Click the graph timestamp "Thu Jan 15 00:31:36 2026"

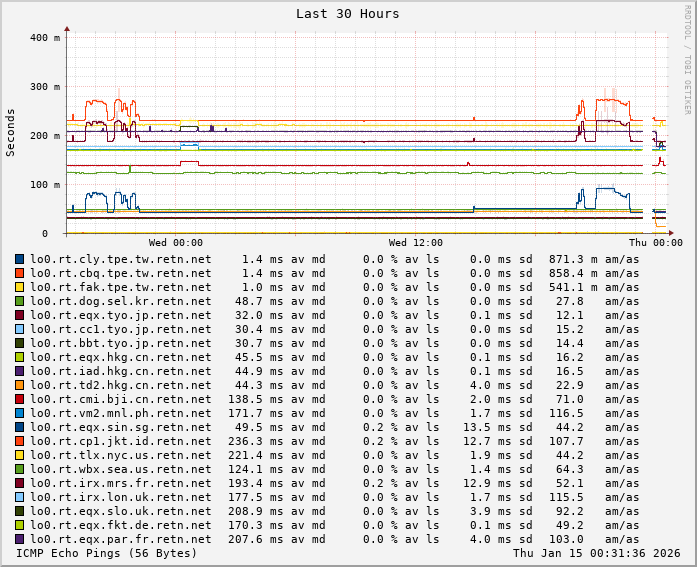(x=596, y=553)
